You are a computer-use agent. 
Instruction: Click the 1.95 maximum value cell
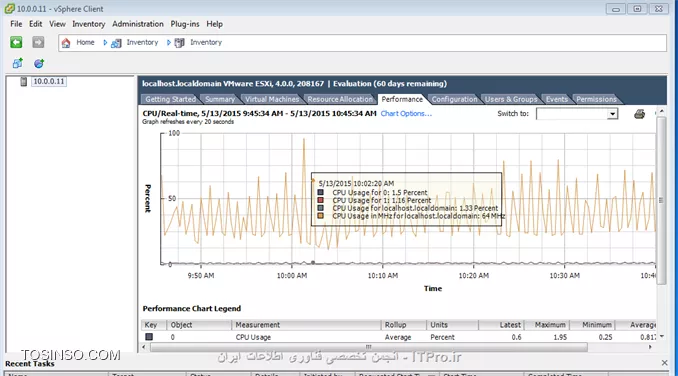[560, 337]
